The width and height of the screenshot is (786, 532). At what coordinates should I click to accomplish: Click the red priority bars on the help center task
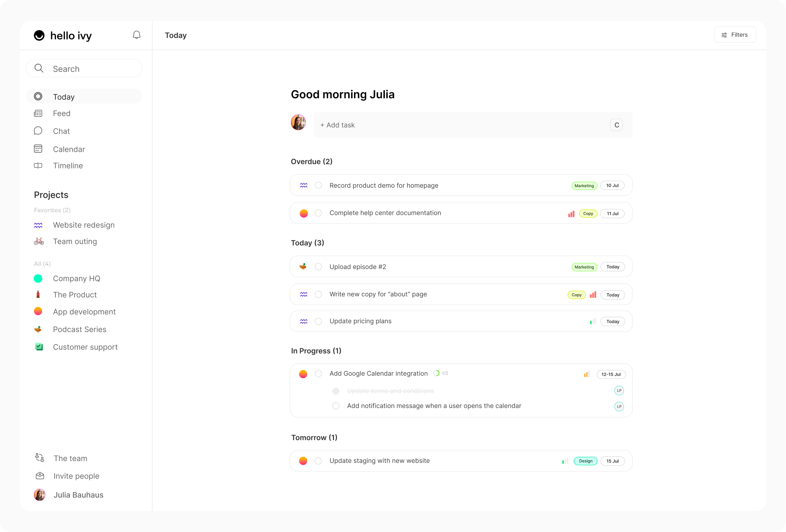[571, 214]
